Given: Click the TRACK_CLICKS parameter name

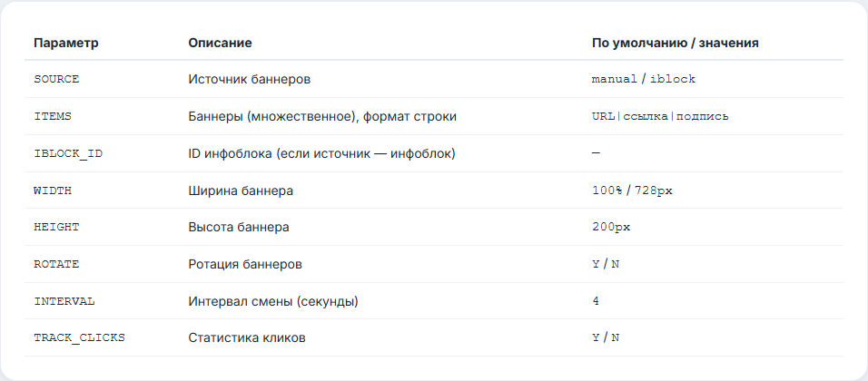Looking at the screenshot, I should 79,337.
